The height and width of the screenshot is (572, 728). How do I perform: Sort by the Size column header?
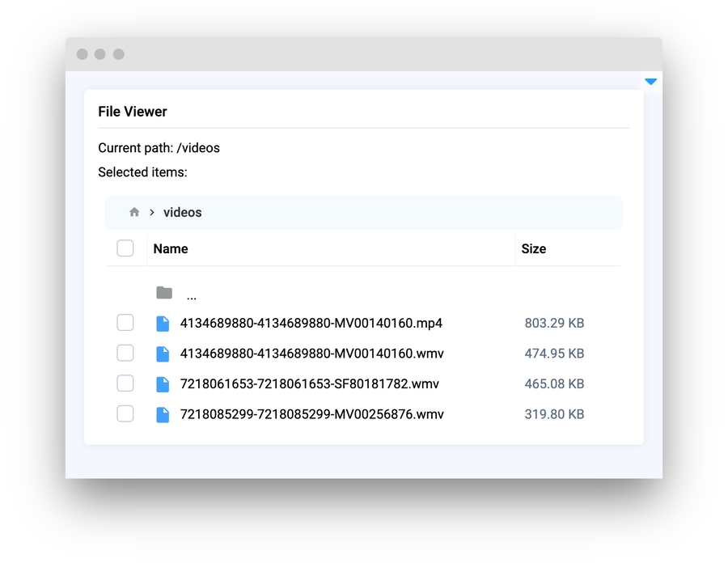pyautogui.click(x=533, y=249)
